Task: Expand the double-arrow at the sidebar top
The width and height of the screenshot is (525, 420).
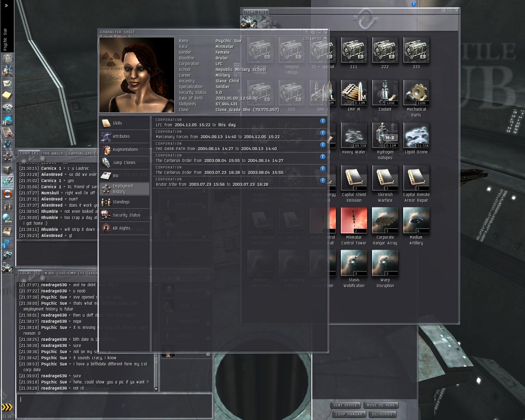Action: point(7,5)
